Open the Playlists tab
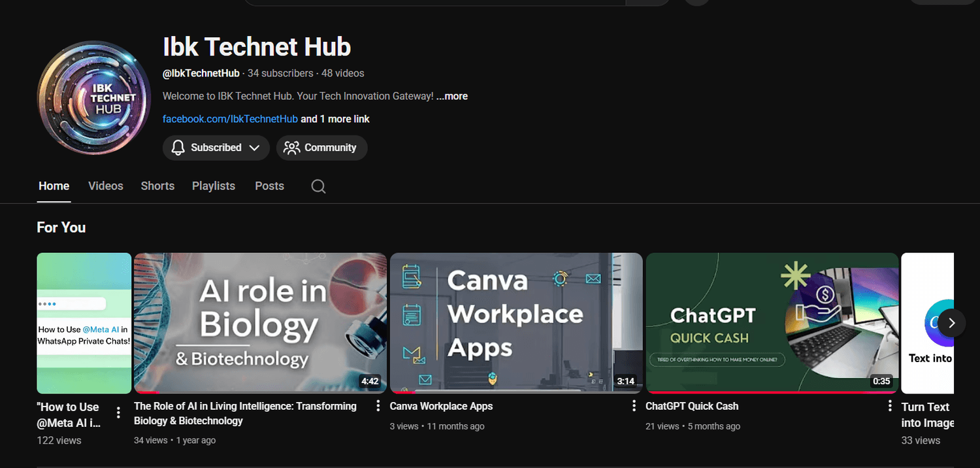The height and width of the screenshot is (468, 980). [x=213, y=186]
